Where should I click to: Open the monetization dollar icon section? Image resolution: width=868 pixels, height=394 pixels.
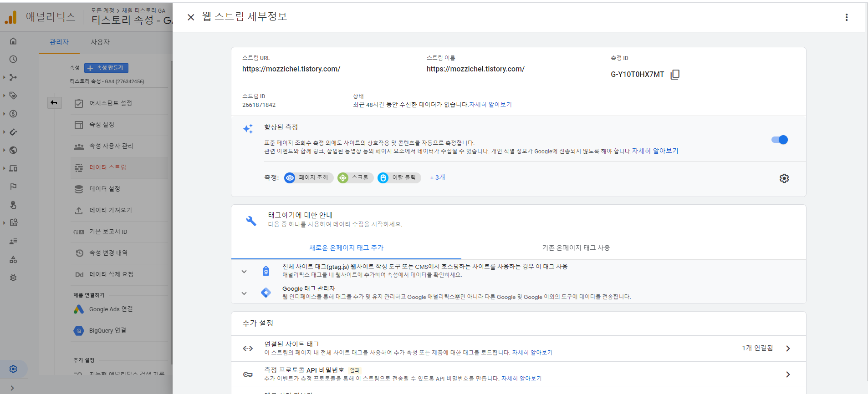pyautogui.click(x=13, y=114)
